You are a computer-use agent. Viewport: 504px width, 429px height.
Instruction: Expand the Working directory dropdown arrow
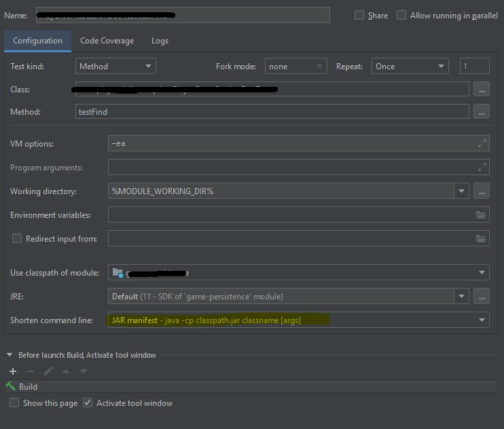pos(462,191)
